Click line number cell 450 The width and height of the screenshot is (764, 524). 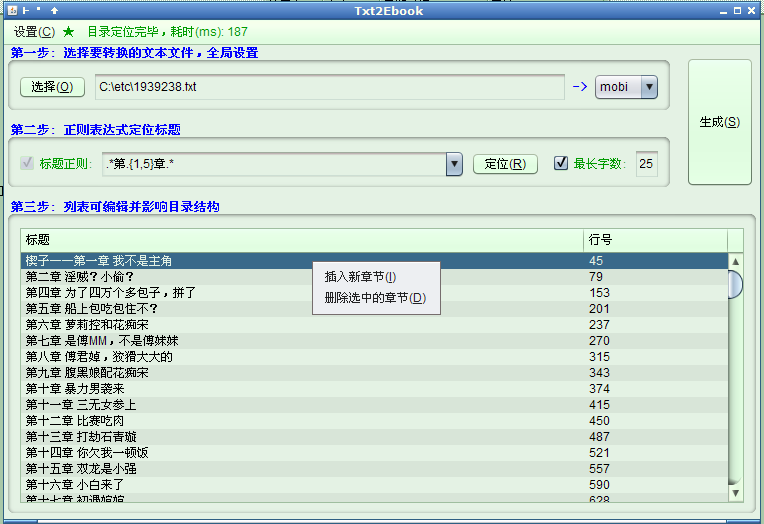(655, 421)
